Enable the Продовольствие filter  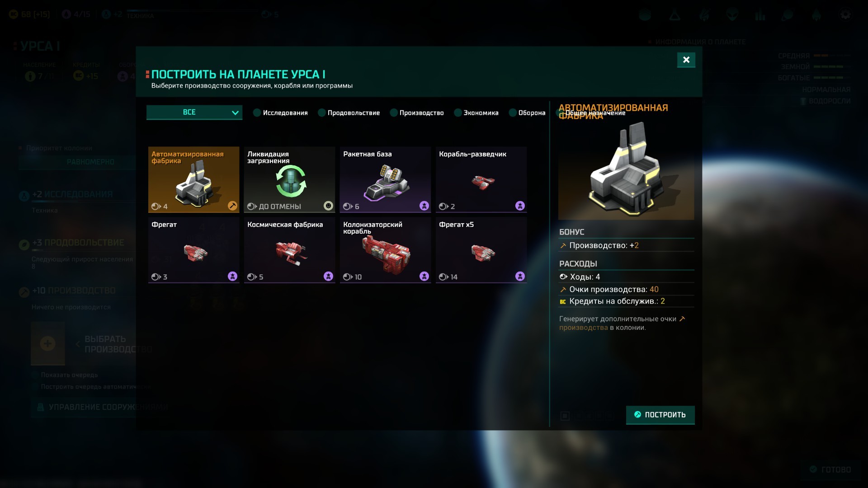coord(349,113)
